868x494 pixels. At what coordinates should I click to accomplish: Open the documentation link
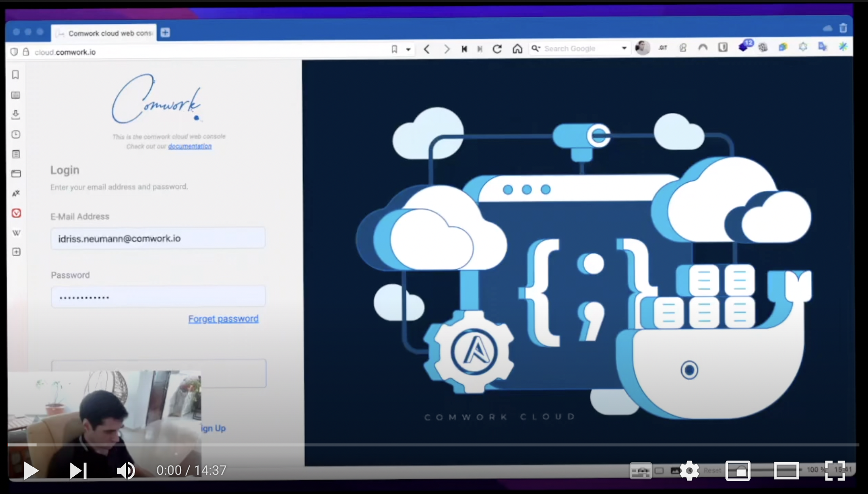point(190,146)
